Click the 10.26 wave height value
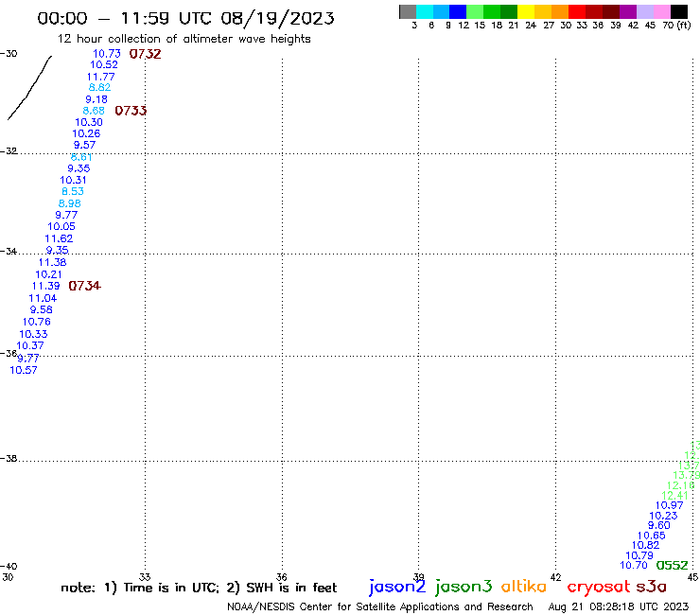Screen dimensions: 700x615 [87, 133]
